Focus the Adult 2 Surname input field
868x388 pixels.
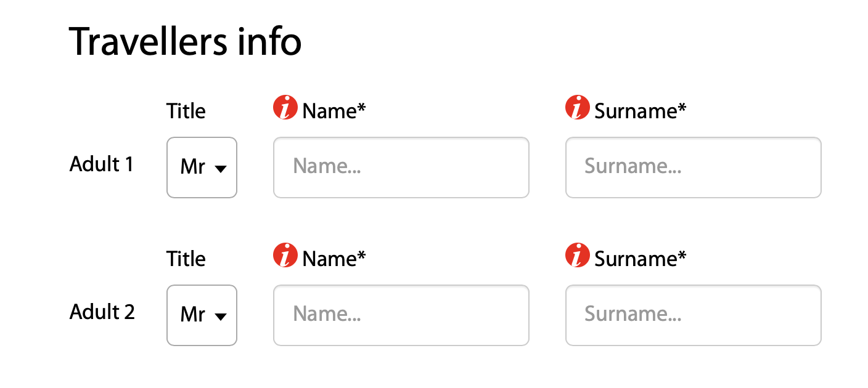click(x=694, y=315)
